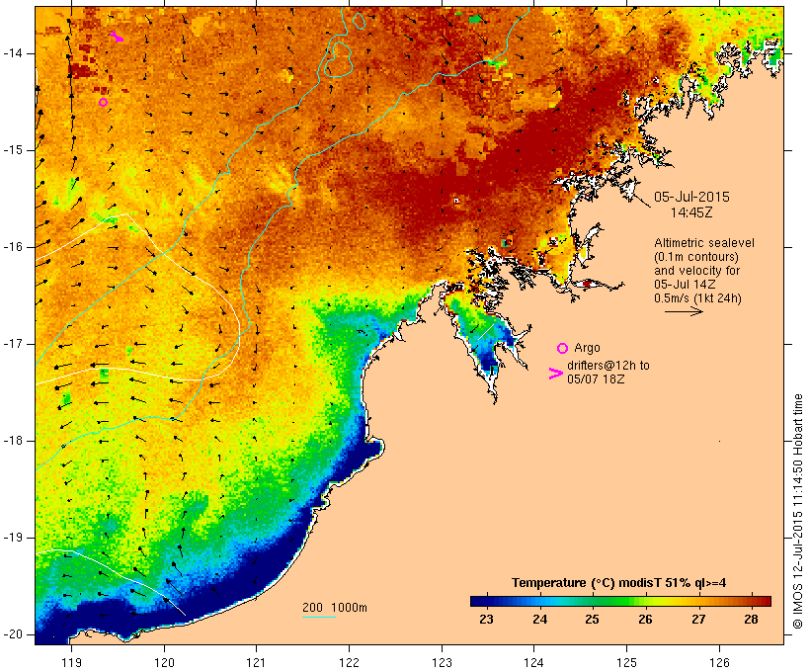Click the latitude axis label -15

tap(13, 150)
